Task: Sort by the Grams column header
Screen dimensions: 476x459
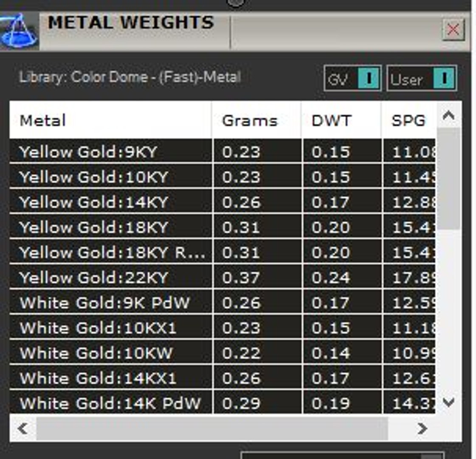Action: tap(257, 120)
